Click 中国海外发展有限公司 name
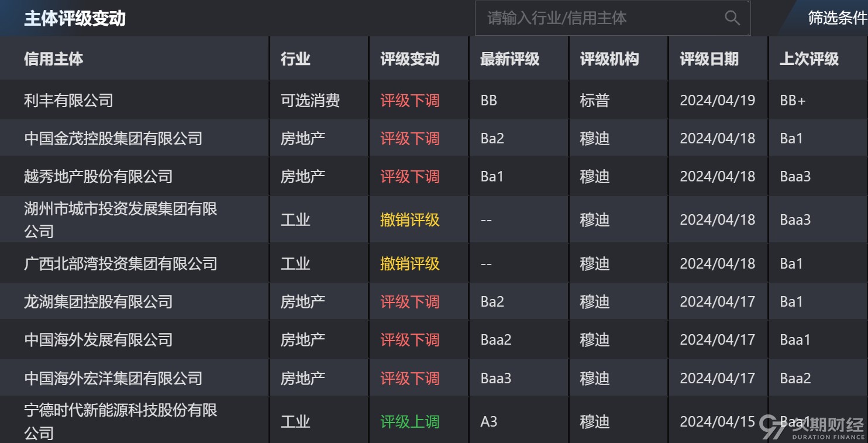Viewport: 868px width, 443px height. coord(98,340)
